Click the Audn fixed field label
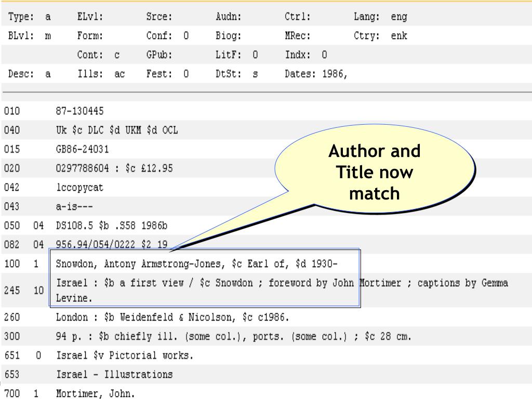The width and height of the screenshot is (532, 399). click(229, 17)
